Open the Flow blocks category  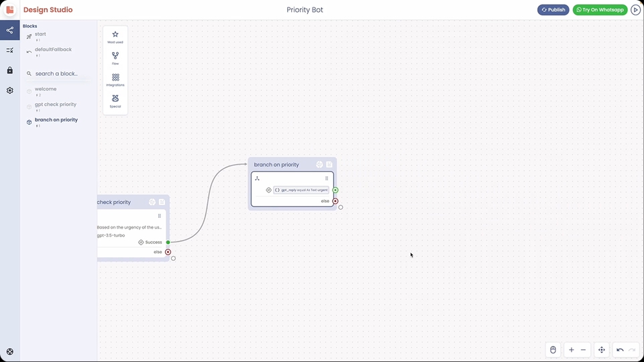click(115, 58)
